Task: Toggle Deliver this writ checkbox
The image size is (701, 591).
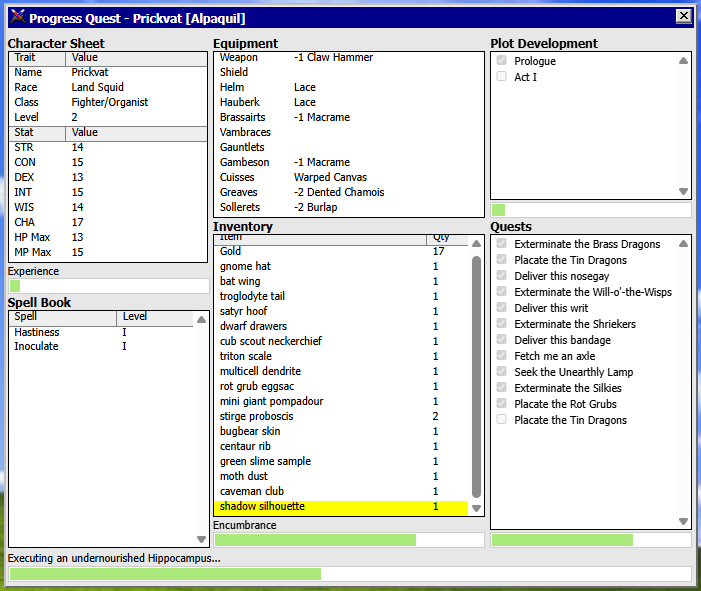Action: [x=502, y=308]
